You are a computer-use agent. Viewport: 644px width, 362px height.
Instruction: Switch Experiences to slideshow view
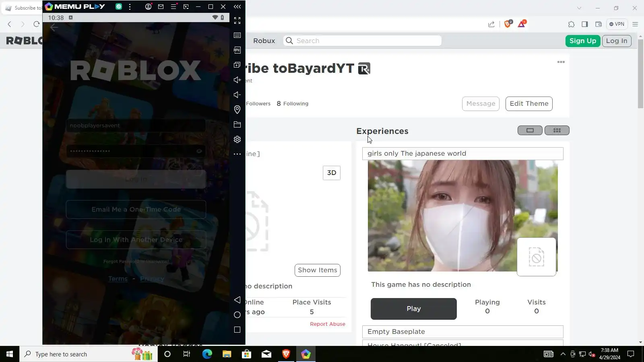pyautogui.click(x=530, y=130)
